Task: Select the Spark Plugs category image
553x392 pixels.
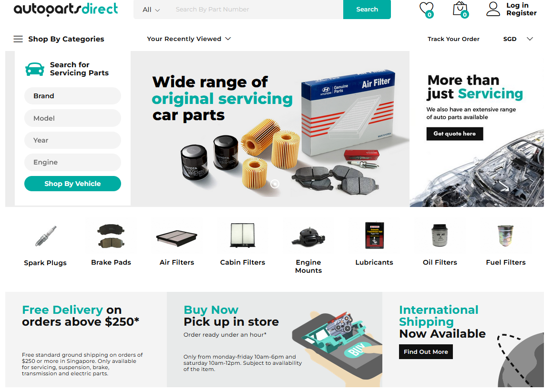Action: pos(45,236)
